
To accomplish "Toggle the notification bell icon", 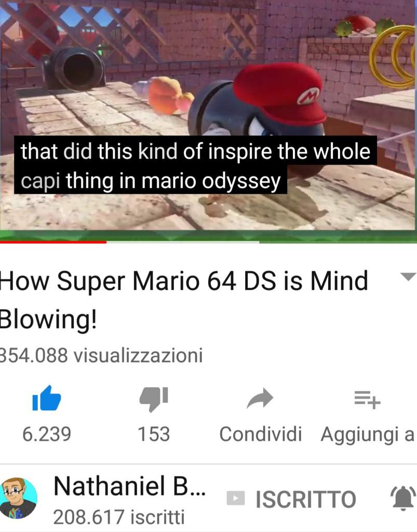I will (x=403, y=498).
